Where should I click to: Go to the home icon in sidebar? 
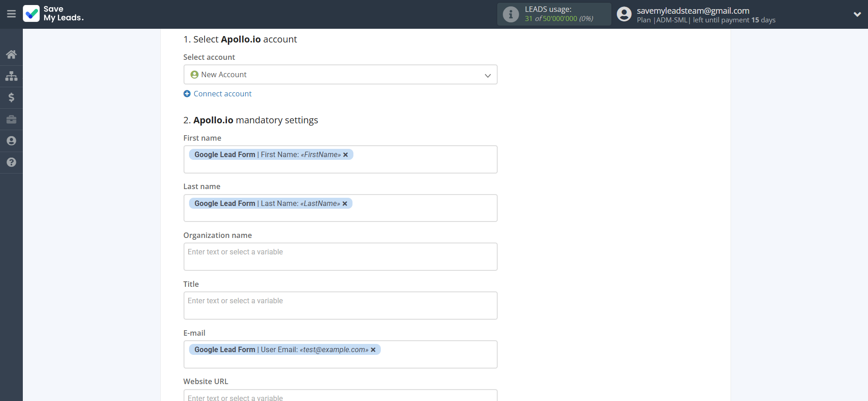[x=11, y=54]
